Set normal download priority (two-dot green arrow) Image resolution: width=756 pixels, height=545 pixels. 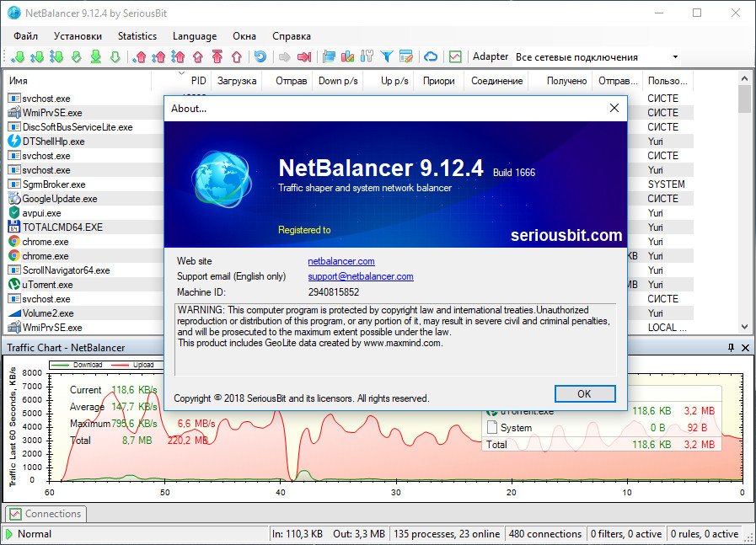click(37, 57)
